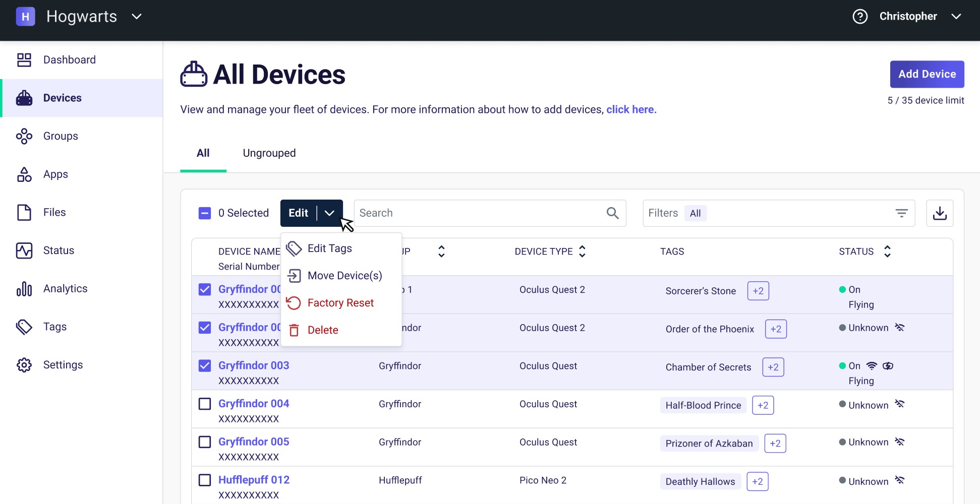Switch to the All tab

[203, 153]
